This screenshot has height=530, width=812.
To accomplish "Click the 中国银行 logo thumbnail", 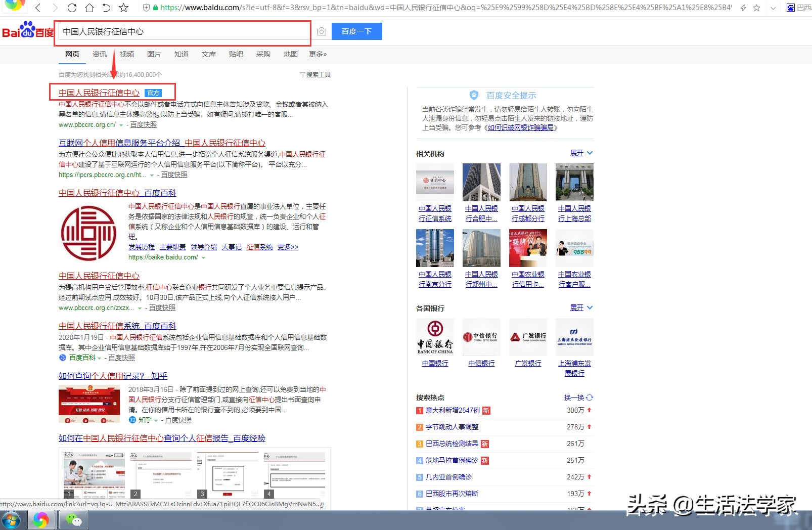I will [435, 337].
